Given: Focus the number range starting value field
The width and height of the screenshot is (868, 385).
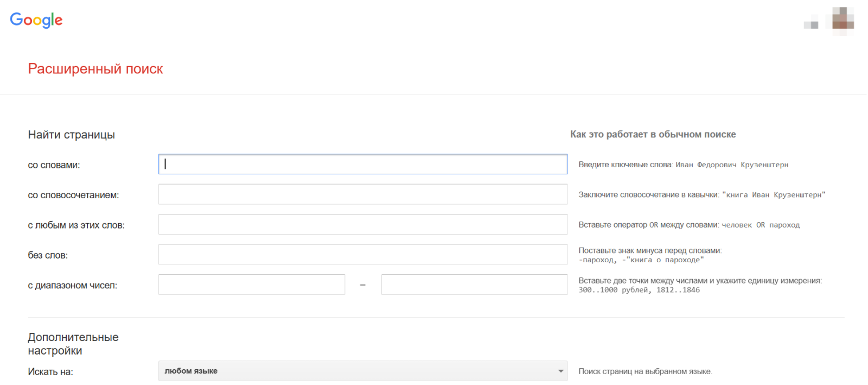Looking at the screenshot, I should tap(251, 285).
